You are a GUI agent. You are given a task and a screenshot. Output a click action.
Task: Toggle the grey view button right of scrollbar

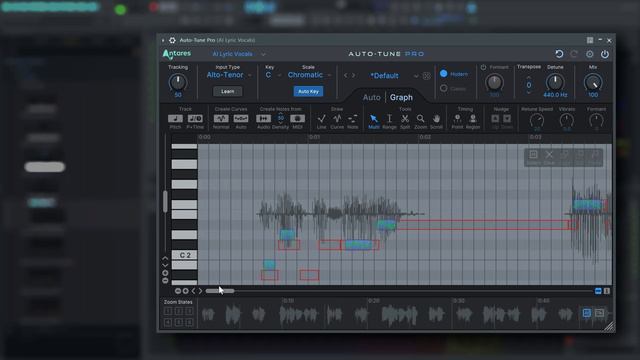click(607, 291)
